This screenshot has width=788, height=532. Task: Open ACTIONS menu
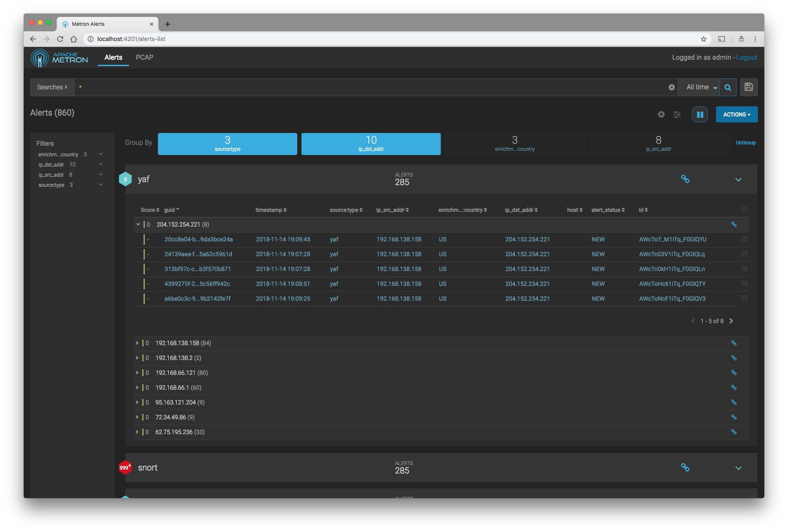[737, 114]
